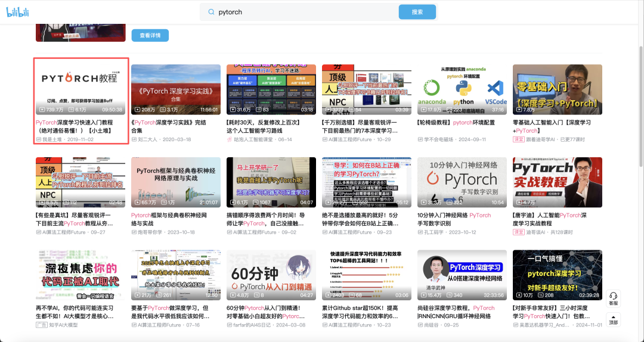
Task: Open 2025年怎么快速上手深度学习 thumbnail
Action: click(176, 275)
